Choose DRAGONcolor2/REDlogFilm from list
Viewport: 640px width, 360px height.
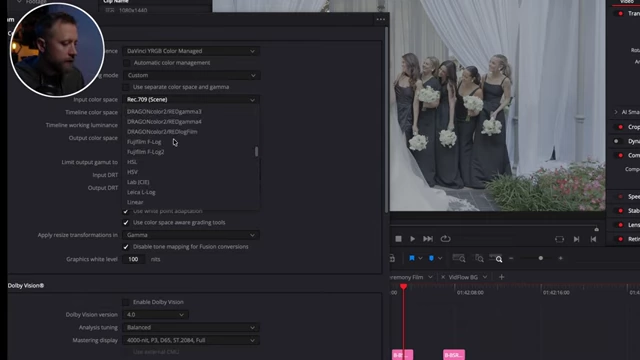point(162,132)
